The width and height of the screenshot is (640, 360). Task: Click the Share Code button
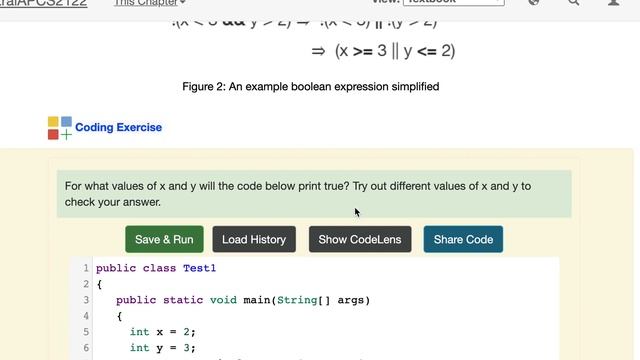[463, 239]
